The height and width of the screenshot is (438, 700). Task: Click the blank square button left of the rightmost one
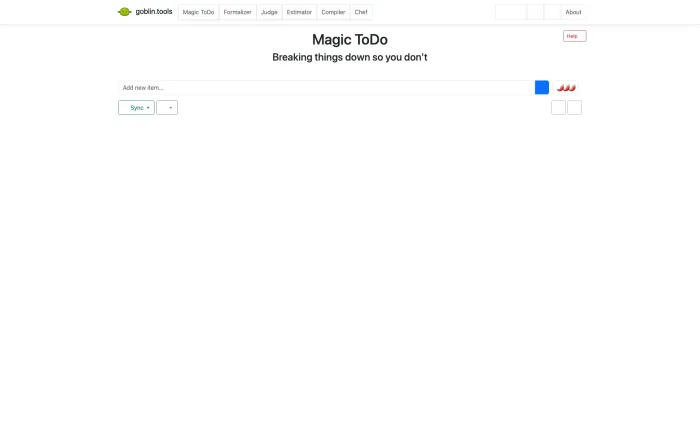click(558, 108)
